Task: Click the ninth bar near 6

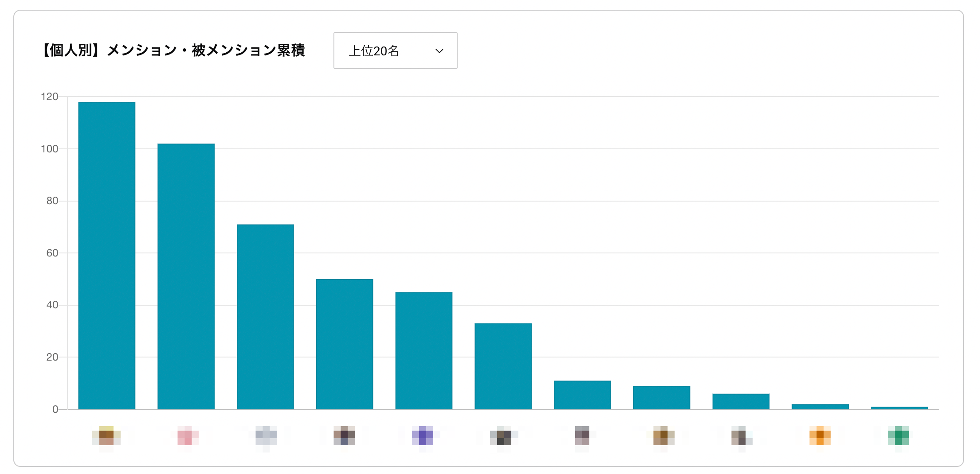Action: (x=741, y=401)
